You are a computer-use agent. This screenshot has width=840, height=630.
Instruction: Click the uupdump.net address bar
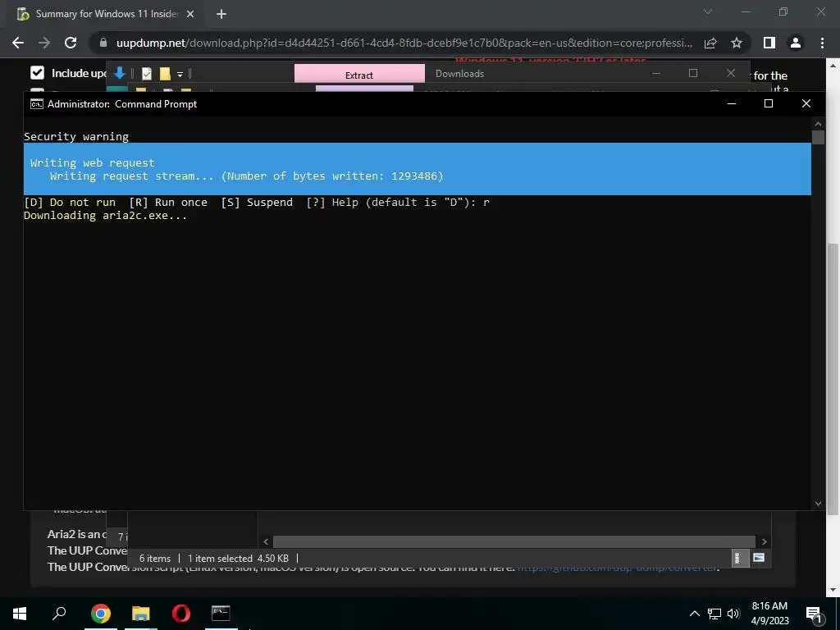[x=404, y=43]
